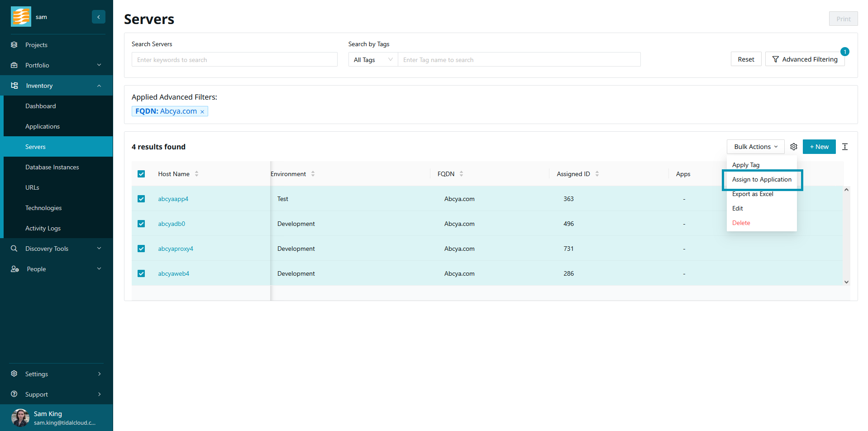Click Sam King's profile avatar
868x431 pixels.
click(x=20, y=417)
